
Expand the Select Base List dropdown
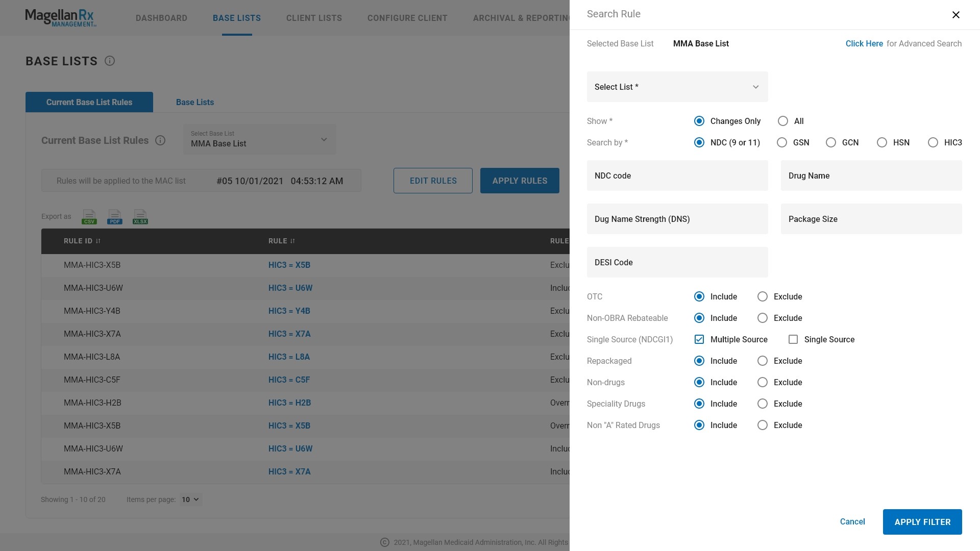click(259, 140)
